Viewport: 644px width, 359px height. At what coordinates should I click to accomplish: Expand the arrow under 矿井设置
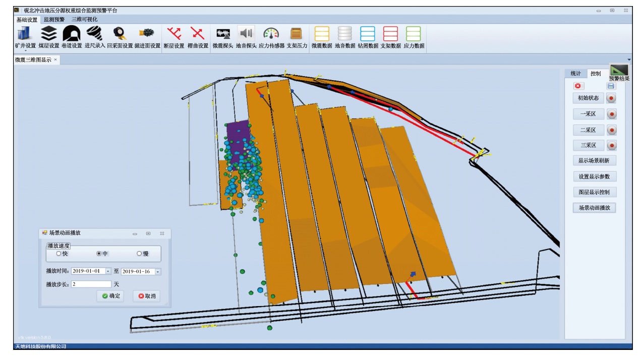coord(25,50)
